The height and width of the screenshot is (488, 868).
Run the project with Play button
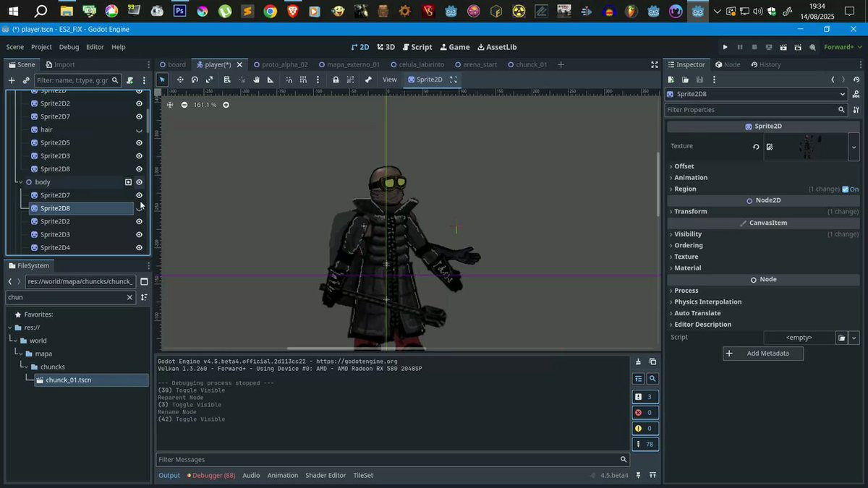[725, 47]
